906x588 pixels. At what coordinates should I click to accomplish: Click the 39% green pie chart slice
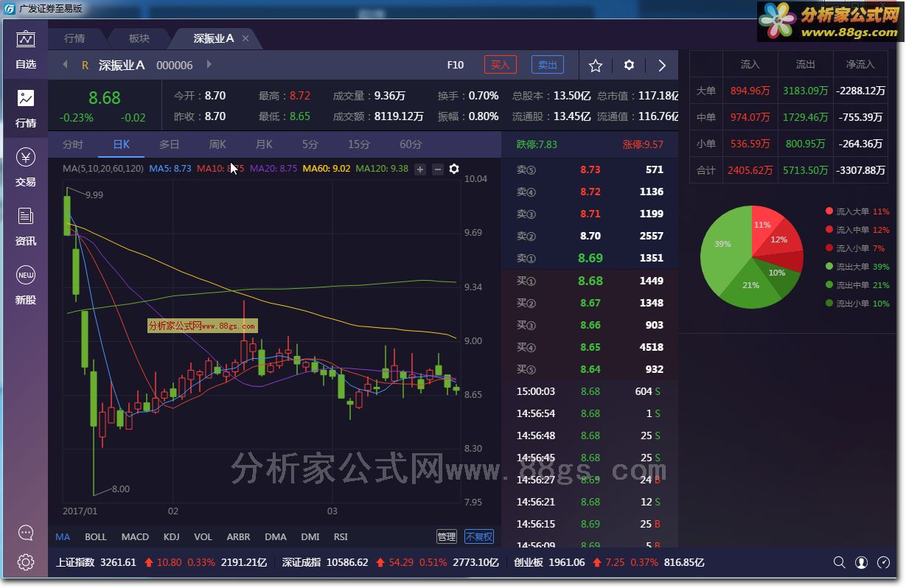click(x=722, y=247)
